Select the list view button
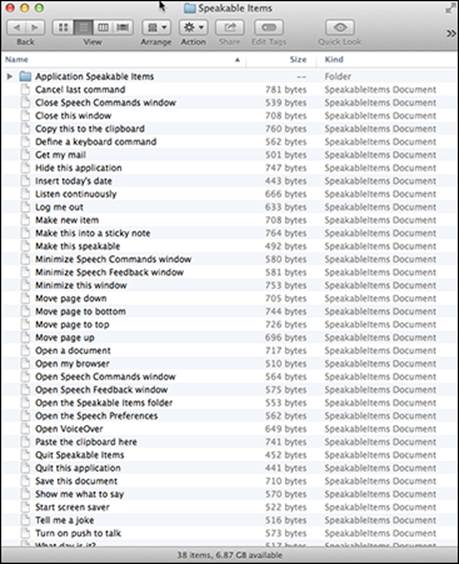459x564 pixels. click(83, 27)
